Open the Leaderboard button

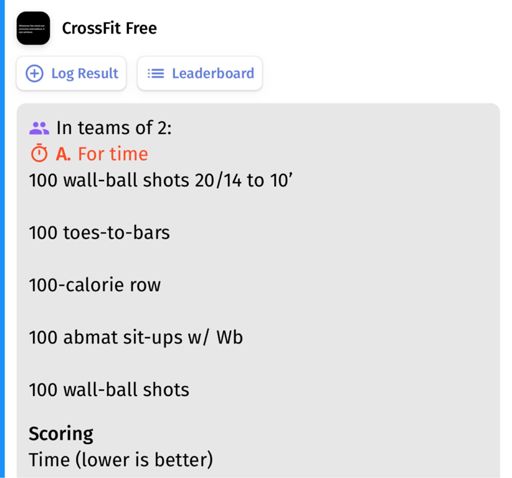[200, 73]
